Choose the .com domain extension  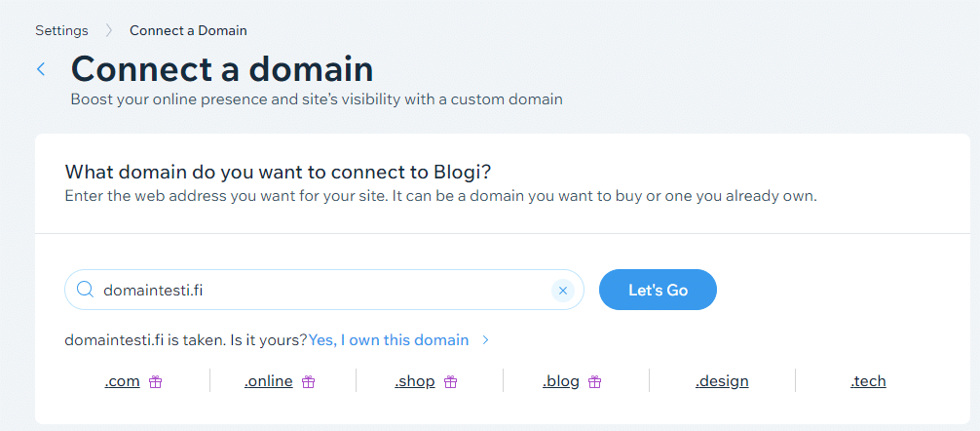coord(123,381)
